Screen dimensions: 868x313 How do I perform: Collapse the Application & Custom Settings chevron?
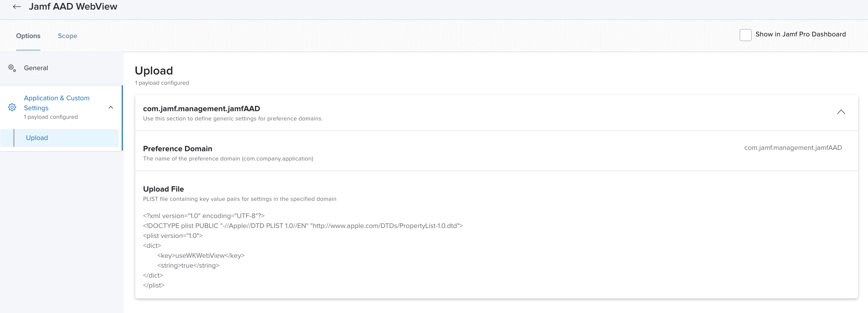click(110, 108)
